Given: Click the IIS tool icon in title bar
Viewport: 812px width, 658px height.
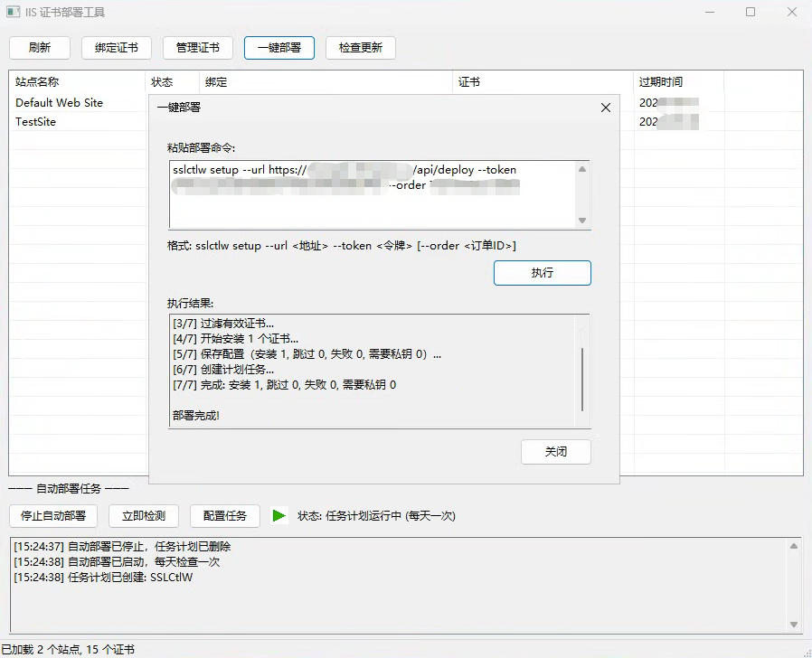Looking at the screenshot, I should point(13,12).
